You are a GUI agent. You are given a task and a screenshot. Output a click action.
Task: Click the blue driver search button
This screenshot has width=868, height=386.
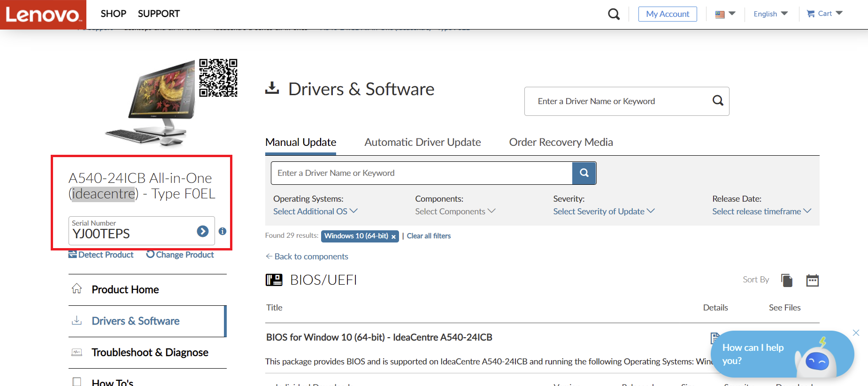tap(584, 173)
